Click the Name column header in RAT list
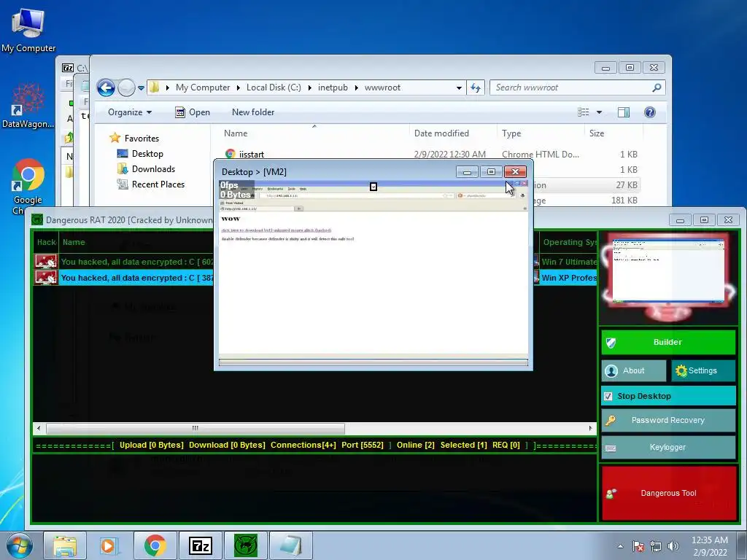The image size is (747, 560). [74, 242]
